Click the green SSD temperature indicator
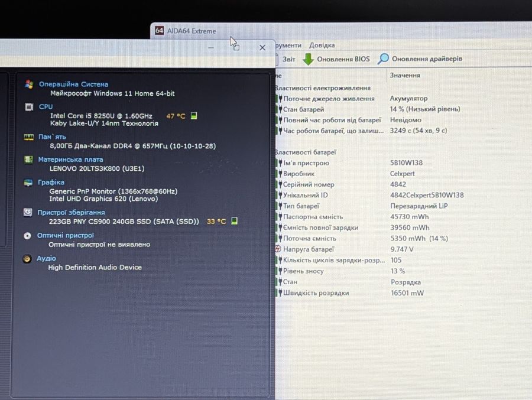Viewport: 532px width, 400px height. [234, 221]
